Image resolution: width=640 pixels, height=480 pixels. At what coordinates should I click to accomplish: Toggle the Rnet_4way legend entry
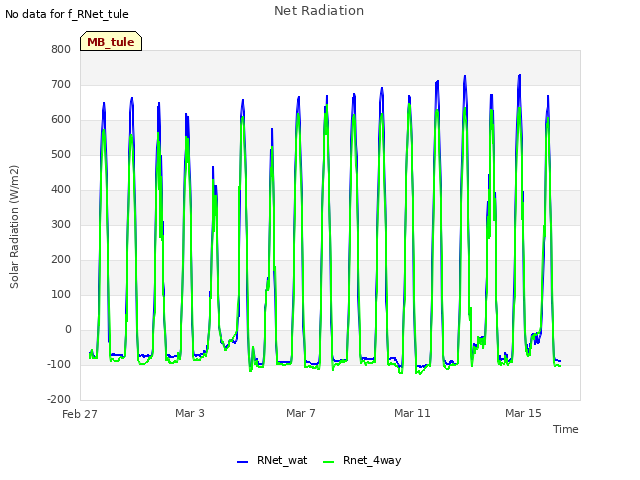[x=362, y=460]
